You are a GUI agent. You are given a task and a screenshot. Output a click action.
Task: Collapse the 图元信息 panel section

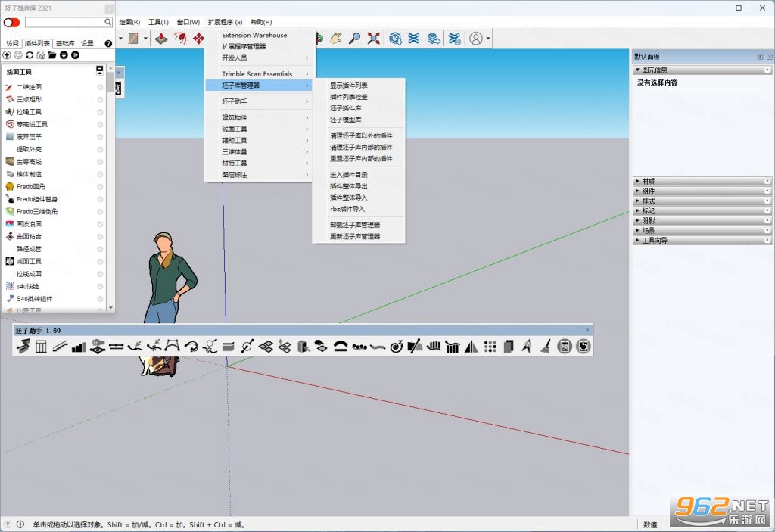click(702, 70)
